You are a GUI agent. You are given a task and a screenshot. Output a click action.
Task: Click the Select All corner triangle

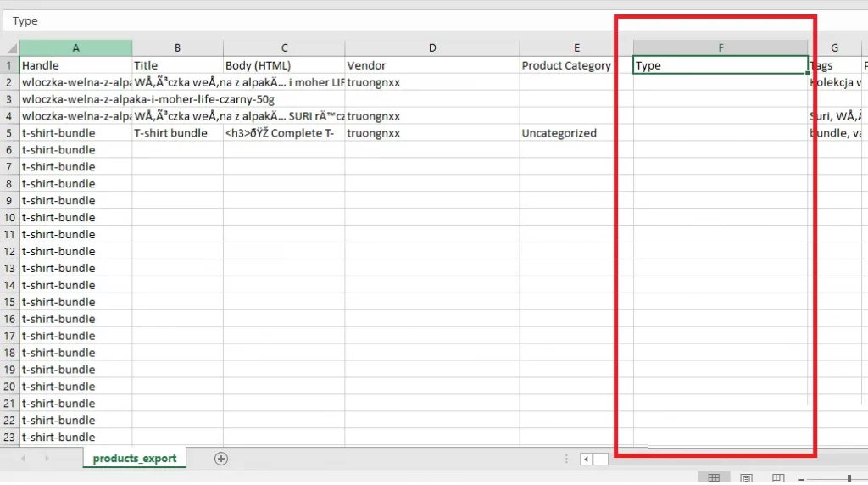point(10,48)
